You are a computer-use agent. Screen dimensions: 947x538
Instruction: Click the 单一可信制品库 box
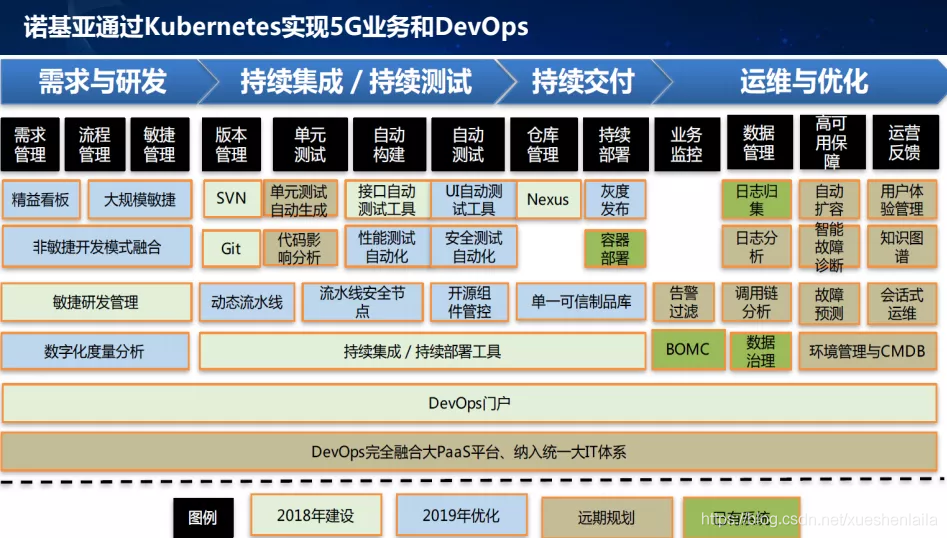[x=581, y=302]
